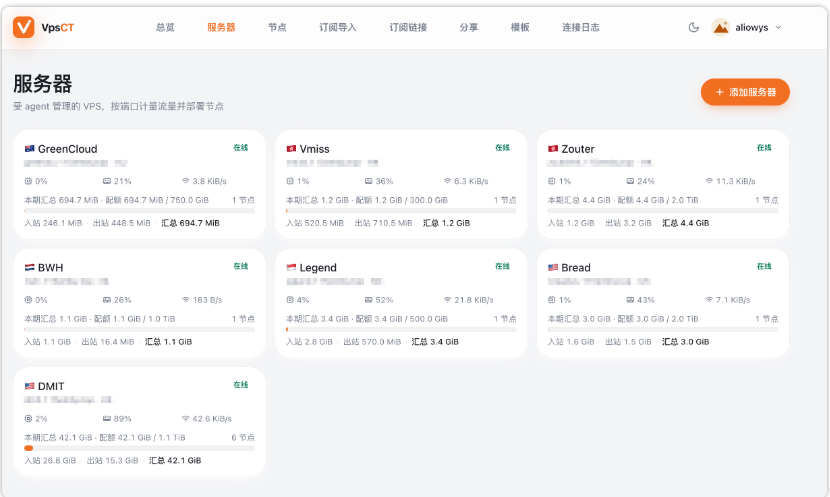830x497 pixels.
Task: Select the 服务器 tab
Action: click(x=221, y=28)
